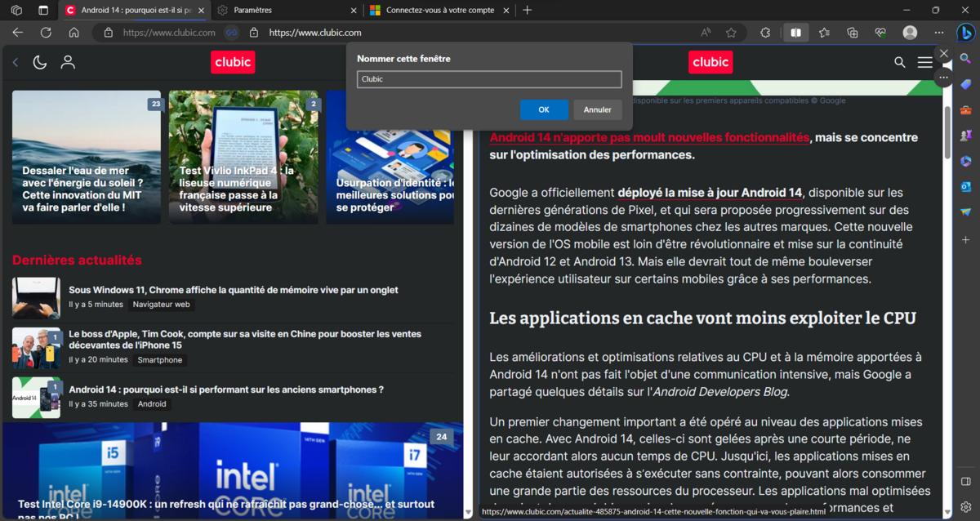This screenshot has height=521, width=980.
Task: Click the Tim Cook article thumbnail image
Action: (36, 348)
